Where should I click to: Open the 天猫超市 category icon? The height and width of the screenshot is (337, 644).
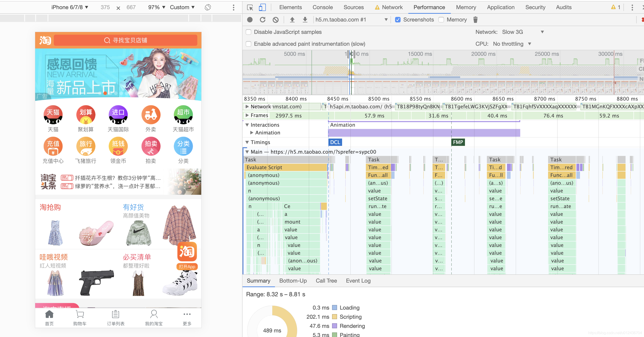pyautogui.click(x=183, y=115)
